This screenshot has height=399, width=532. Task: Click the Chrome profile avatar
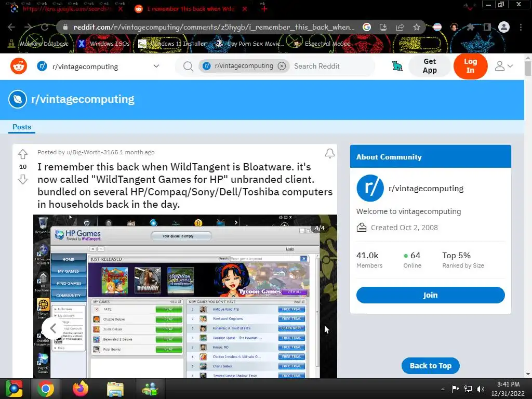tap(504, 27)
